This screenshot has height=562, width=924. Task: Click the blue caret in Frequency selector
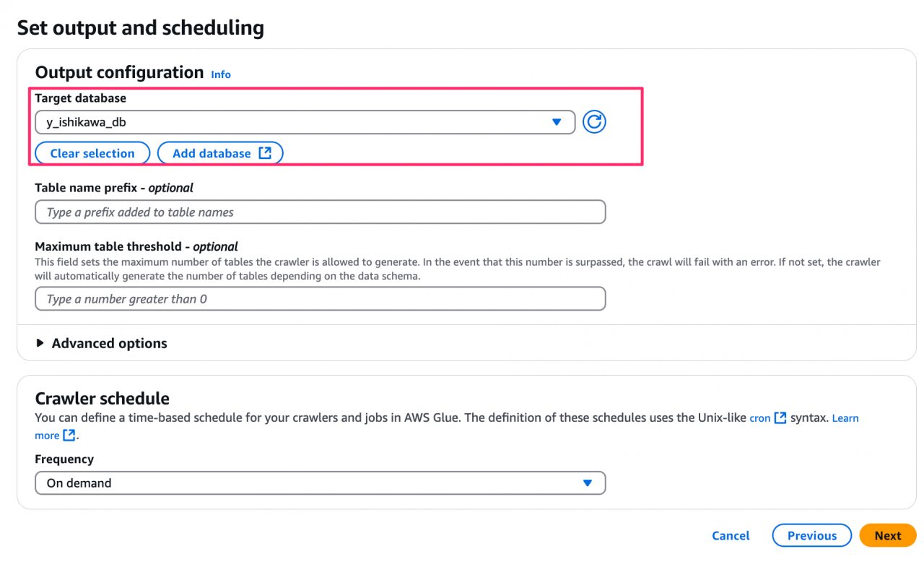[x=588, y=483]
